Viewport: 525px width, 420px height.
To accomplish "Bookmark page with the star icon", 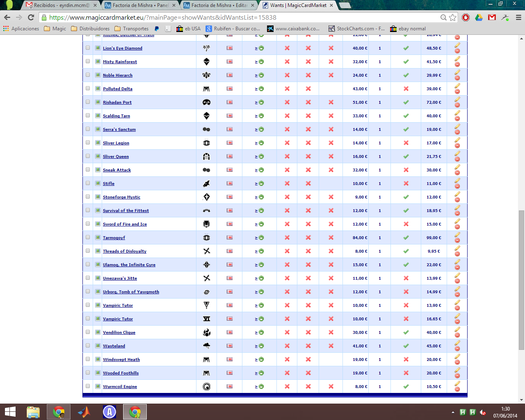I will tap(453, 17).
